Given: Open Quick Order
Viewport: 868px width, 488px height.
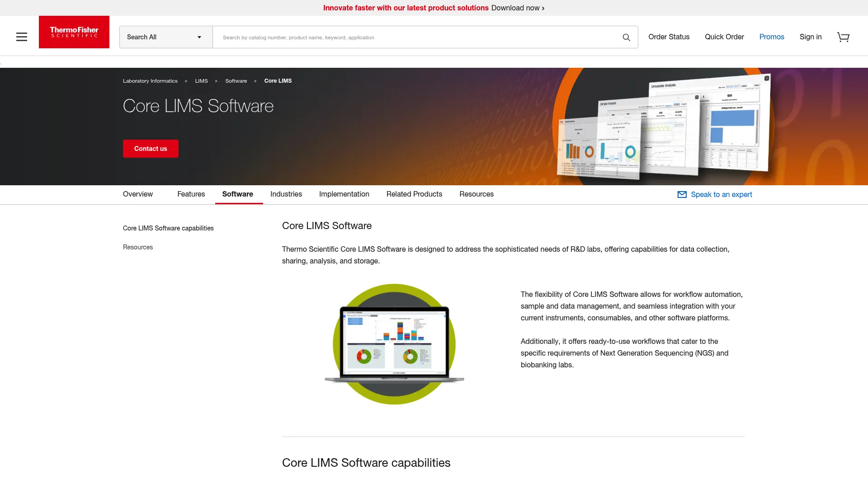Looking at the screenshot, I should [724, 37].
